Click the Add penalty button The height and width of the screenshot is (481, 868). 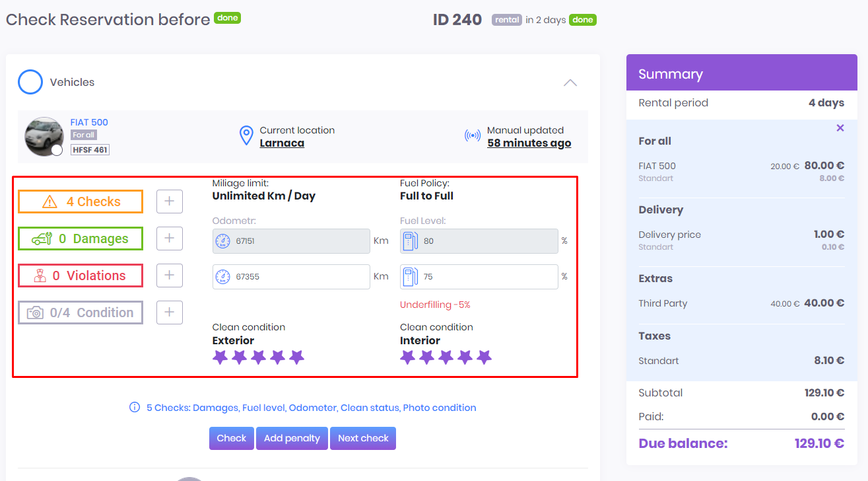(292, 438)
